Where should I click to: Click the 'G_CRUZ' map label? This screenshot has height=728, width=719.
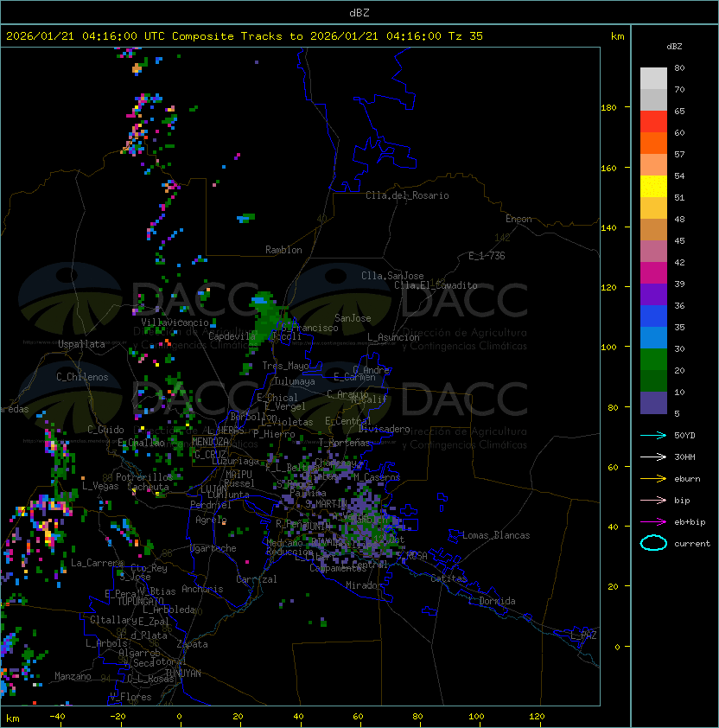210,455
